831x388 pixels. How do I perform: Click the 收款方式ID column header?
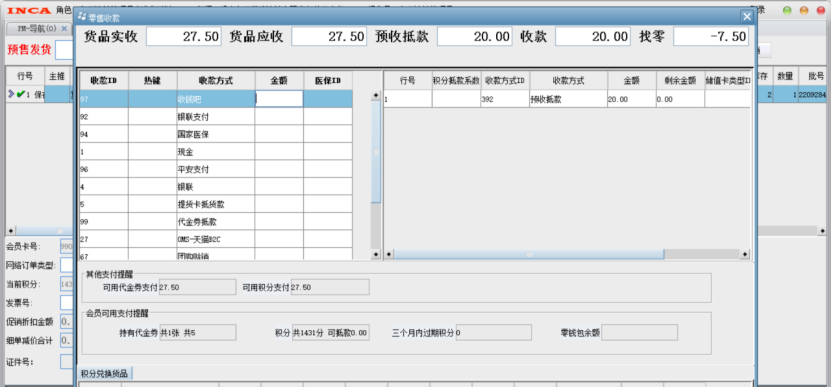[x=505, y=81]
